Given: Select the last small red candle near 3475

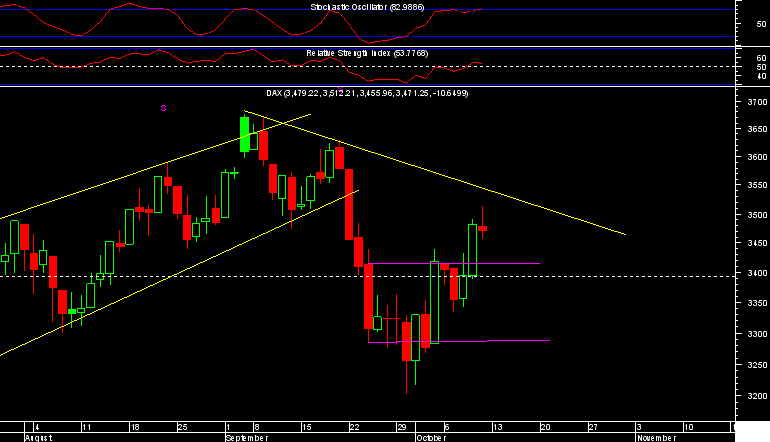Looking at the screenshot, I should click(483, 228).
